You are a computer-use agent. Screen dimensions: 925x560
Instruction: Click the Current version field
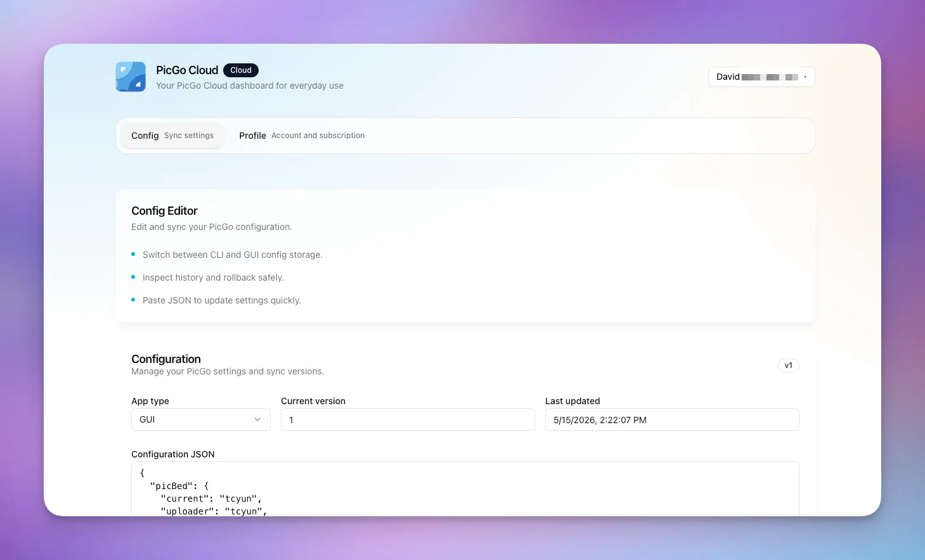click(408, 419)
